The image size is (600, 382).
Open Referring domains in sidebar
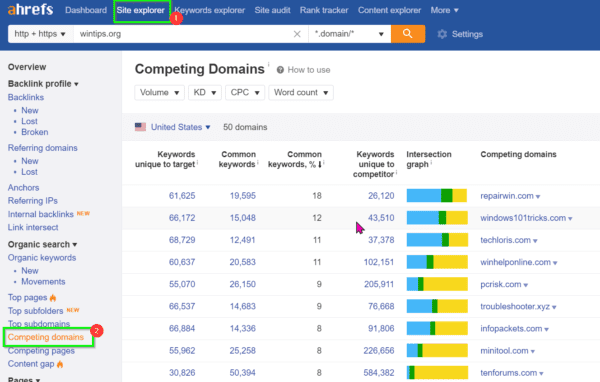coord(43,148)
